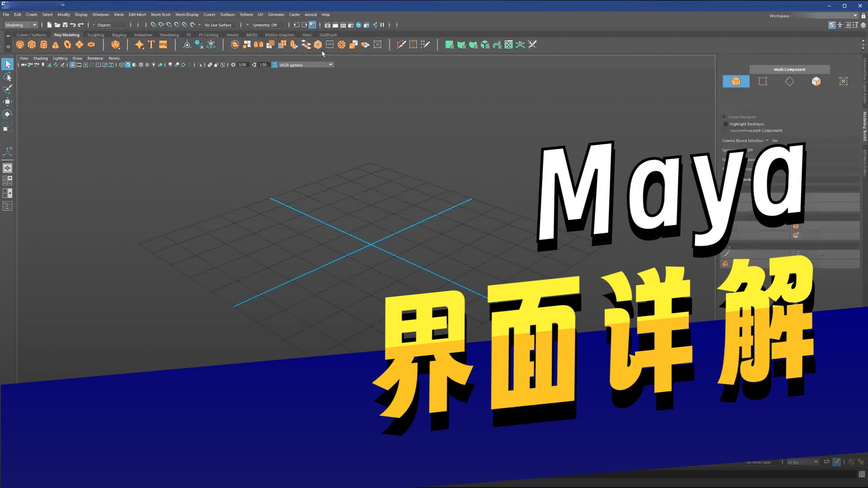Click the Bridge shelf icon
This screenshot has height=488, width=868.
pos(306,44)
